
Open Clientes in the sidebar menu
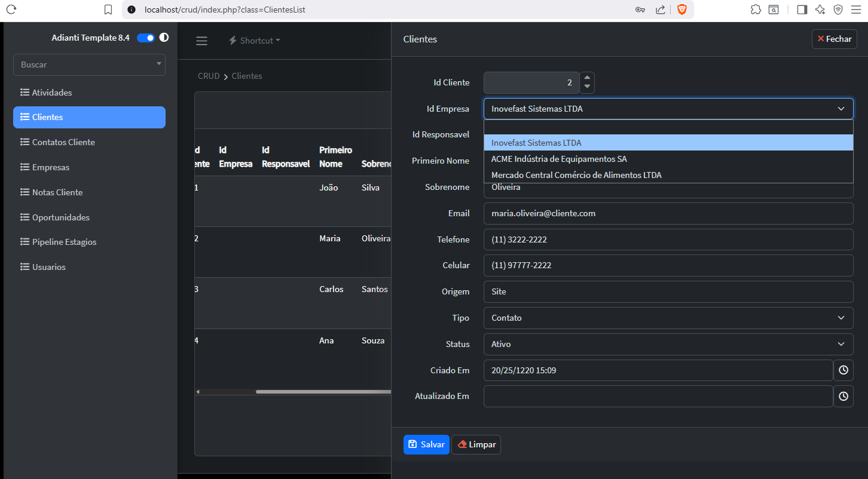(x=89, y=117)
